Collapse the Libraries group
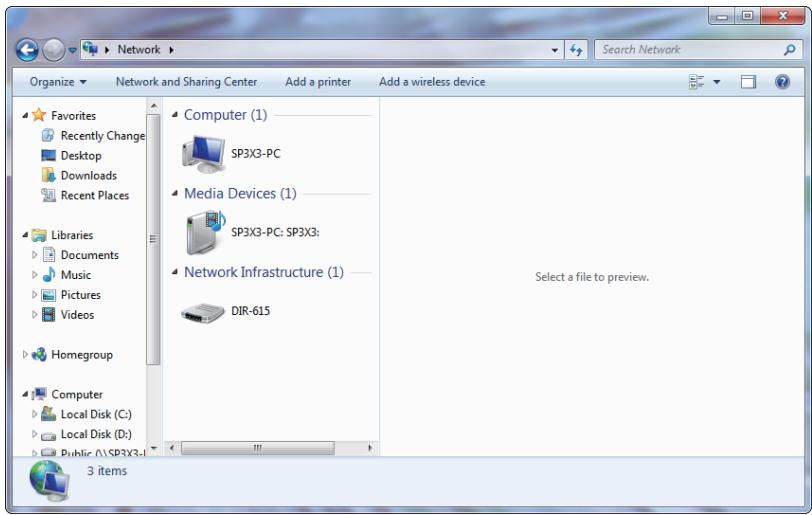812x515 pixels. [x=25, y=235]
